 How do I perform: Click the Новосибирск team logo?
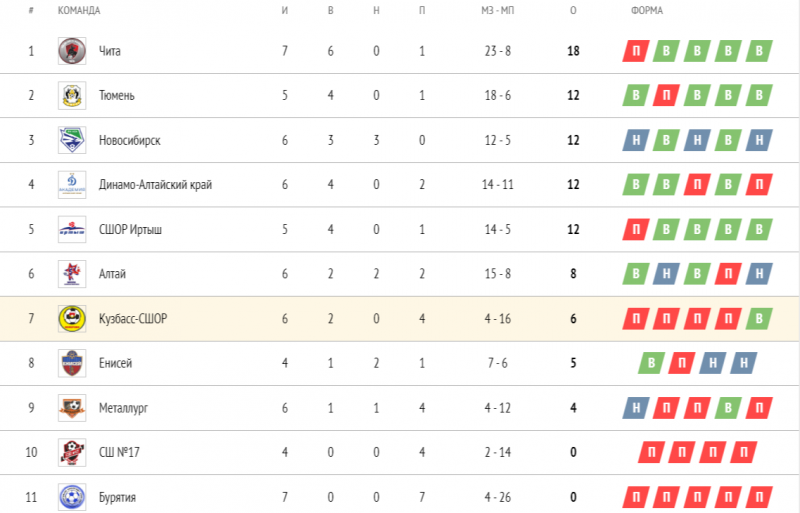[x=71, y=140]
